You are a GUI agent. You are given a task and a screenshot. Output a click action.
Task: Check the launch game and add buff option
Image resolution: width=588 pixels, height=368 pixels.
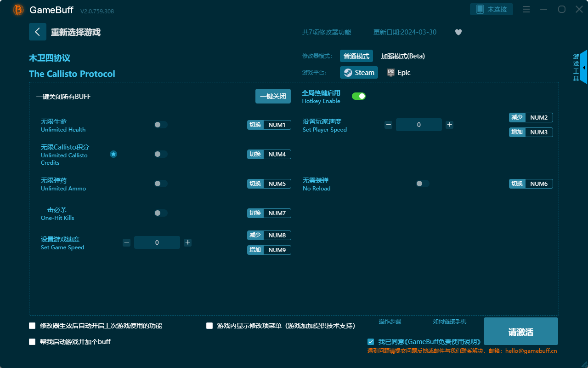pyautogui.click(x=32, y=342)
